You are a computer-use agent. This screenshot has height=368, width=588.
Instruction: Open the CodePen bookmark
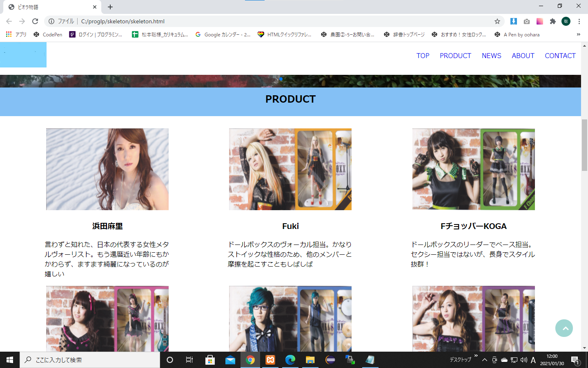[x=48, y=34]
